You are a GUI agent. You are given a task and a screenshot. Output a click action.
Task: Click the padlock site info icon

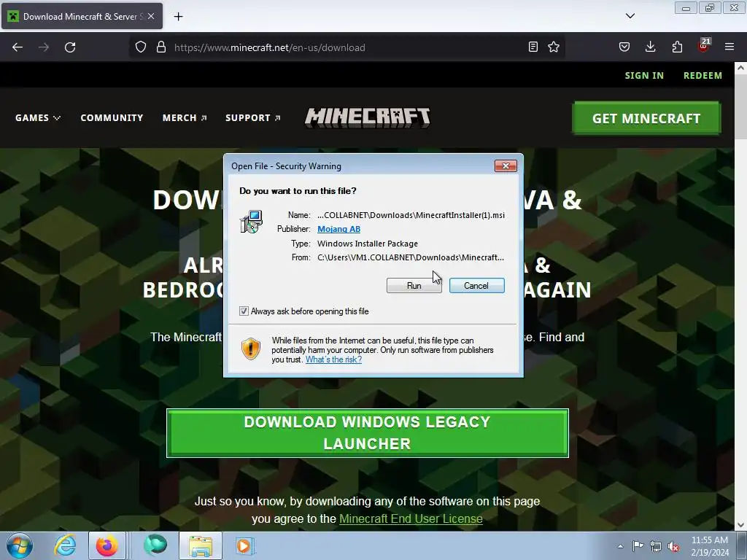coord(161,47)
